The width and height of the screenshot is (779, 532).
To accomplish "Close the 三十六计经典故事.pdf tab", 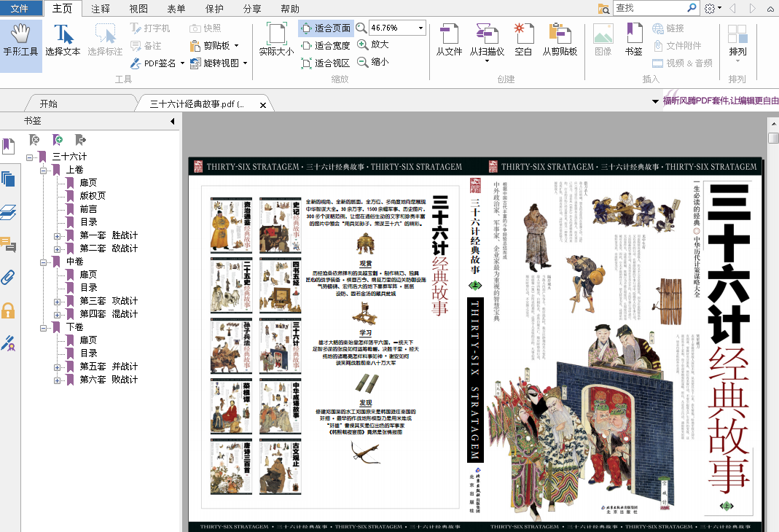I will tap(263, 105).
